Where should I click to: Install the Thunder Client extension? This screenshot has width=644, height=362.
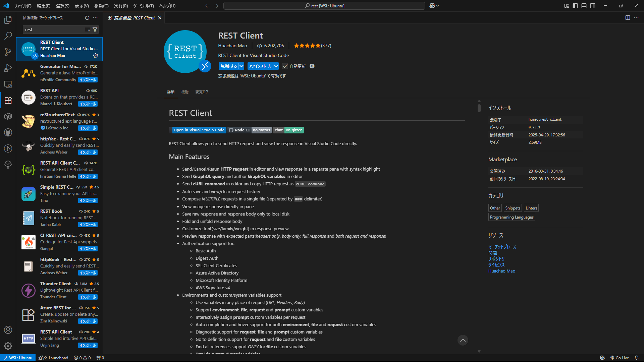88,297
